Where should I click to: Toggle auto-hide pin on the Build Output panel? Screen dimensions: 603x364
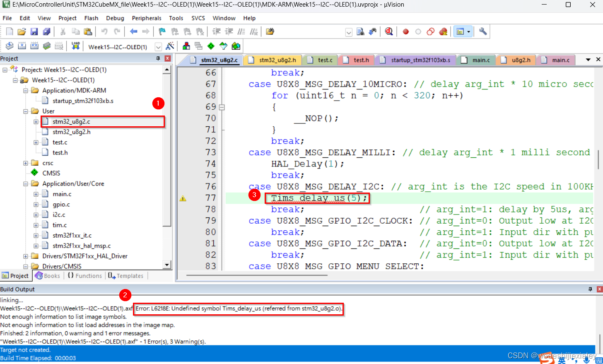tap(590, 289)
